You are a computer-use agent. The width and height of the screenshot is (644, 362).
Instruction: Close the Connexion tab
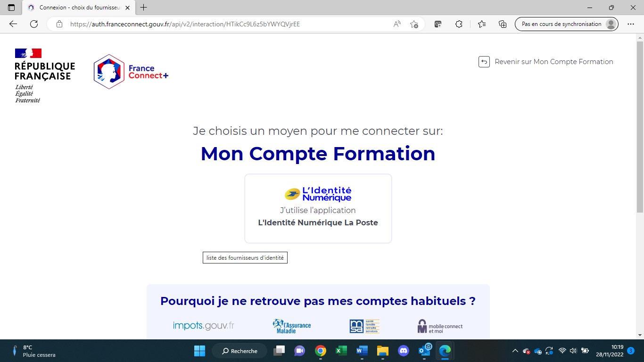127,8
